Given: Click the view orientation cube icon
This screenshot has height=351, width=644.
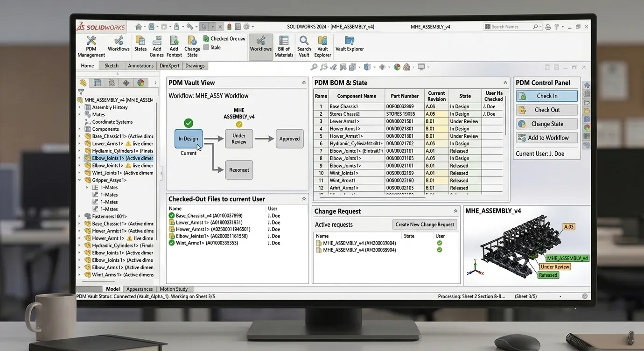Looking at the screenshot, I should (367, 67).
